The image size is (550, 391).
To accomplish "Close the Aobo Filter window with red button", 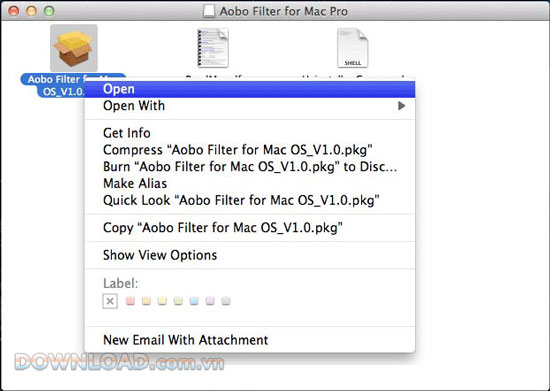I will click(14, 11).
